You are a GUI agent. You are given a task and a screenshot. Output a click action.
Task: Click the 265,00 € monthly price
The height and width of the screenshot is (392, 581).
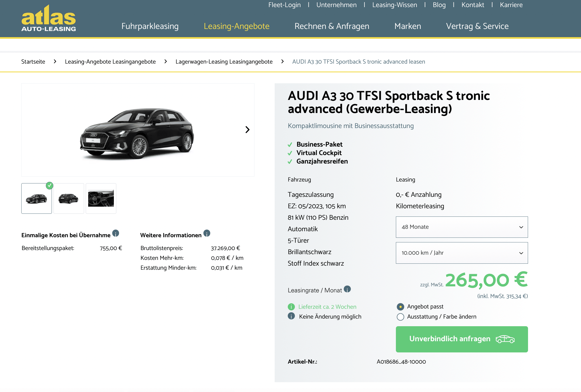pyautogui.click(x=486, y=280)
